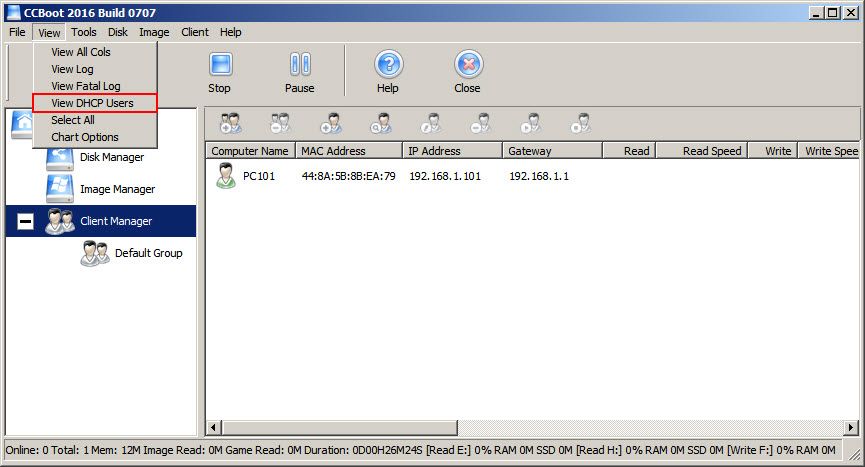Image resolution: width=865 pixels, height=467 pixels.
Task: Click the PC101 client user icon
Action: tap(225, 176)
